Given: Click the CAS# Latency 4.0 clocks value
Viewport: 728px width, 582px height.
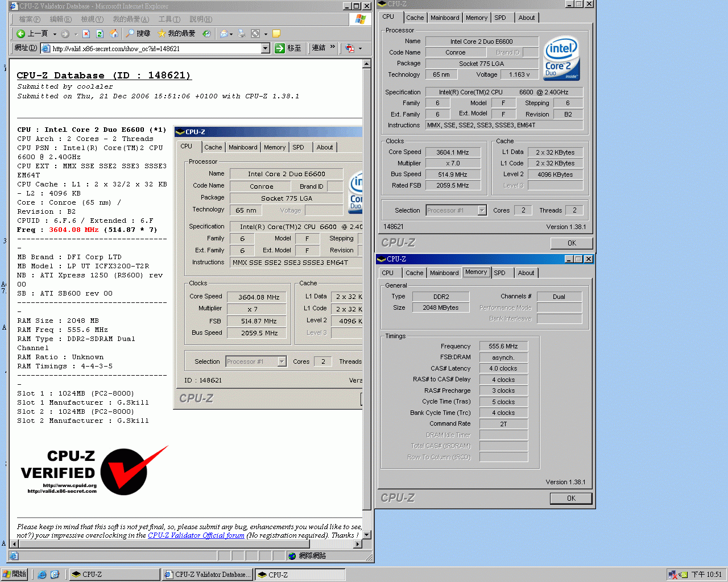Looking at the screenshot, I should click(503, 368).
